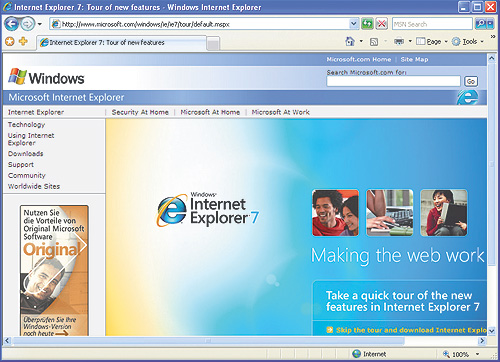The image size is (500, 362).
Task: Click the Search Microsoft.com text field
Action: [x=393, y=81]
